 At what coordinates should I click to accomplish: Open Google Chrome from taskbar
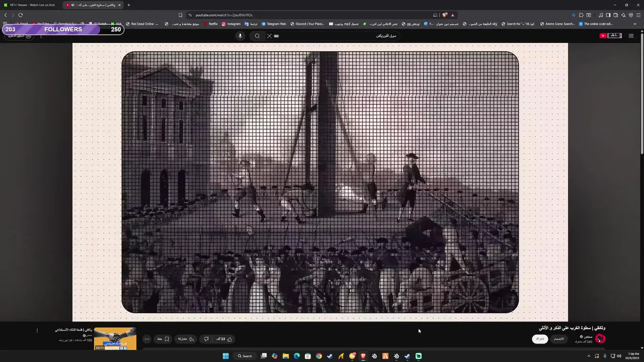(319, 356)
